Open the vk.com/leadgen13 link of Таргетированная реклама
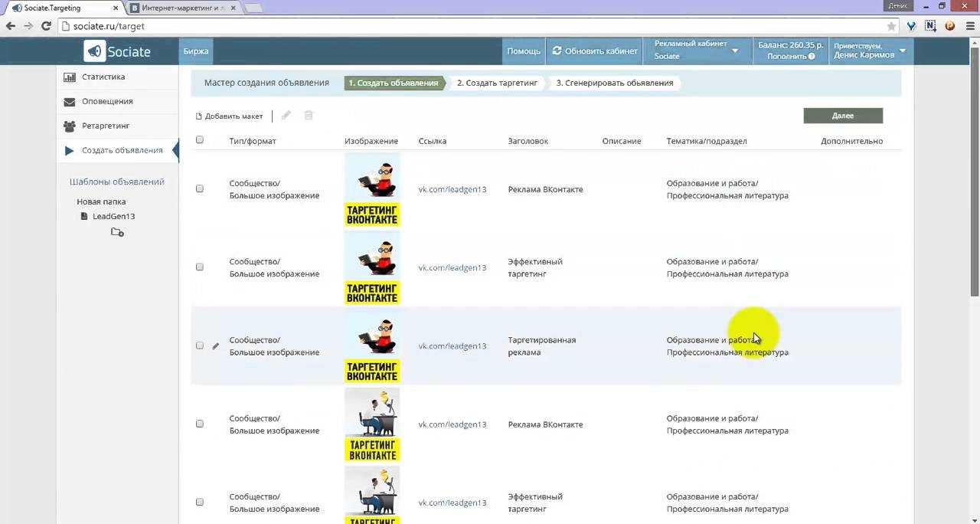980x524 pixels. (452, 346)
